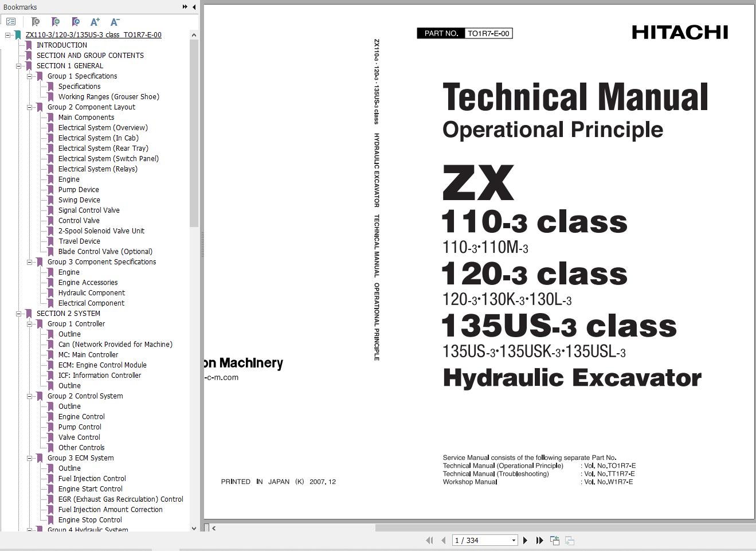Open the page number dropdown
756x551 pixels.
(x=514, y=540)
